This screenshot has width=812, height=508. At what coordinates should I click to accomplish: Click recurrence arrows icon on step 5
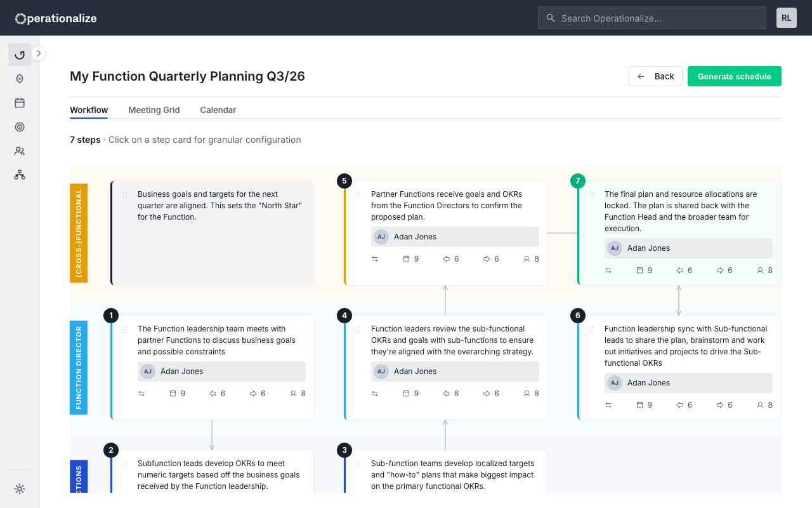(x=375, y=259)
